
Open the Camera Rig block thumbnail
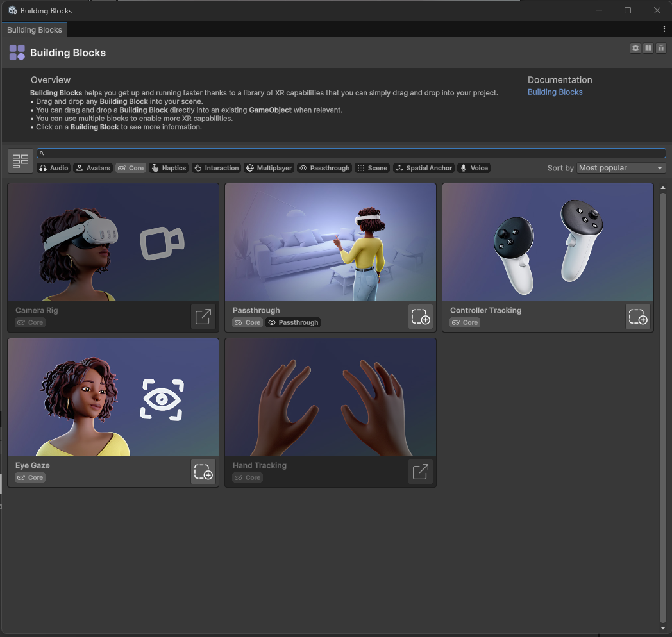pos(113,242)
